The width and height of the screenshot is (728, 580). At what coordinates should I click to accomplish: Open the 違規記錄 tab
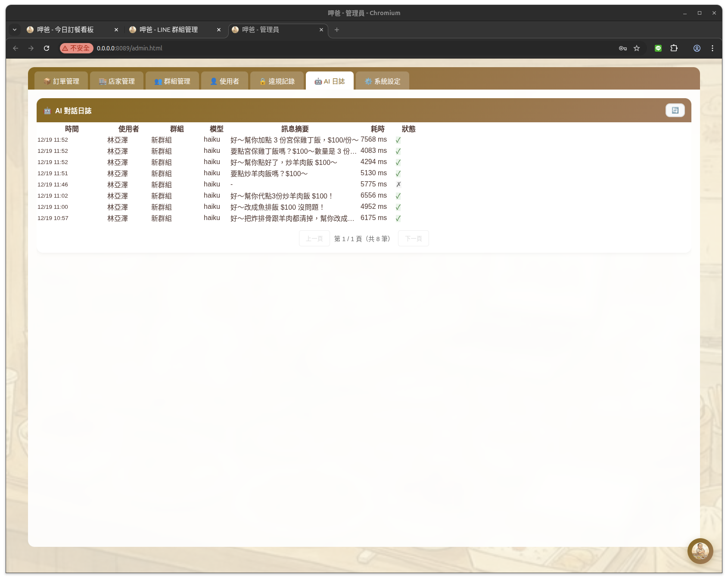pos(277,81)
